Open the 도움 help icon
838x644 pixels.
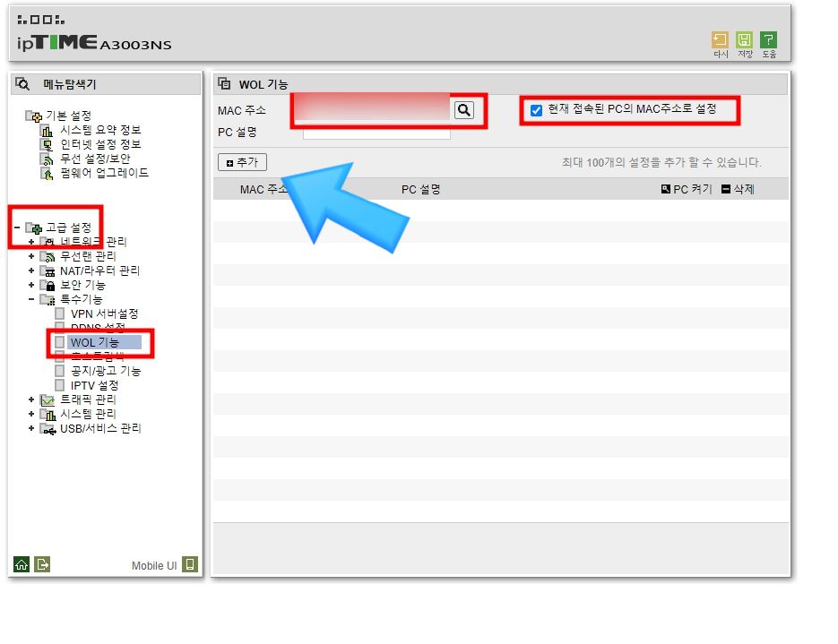(x=768, y=40)
